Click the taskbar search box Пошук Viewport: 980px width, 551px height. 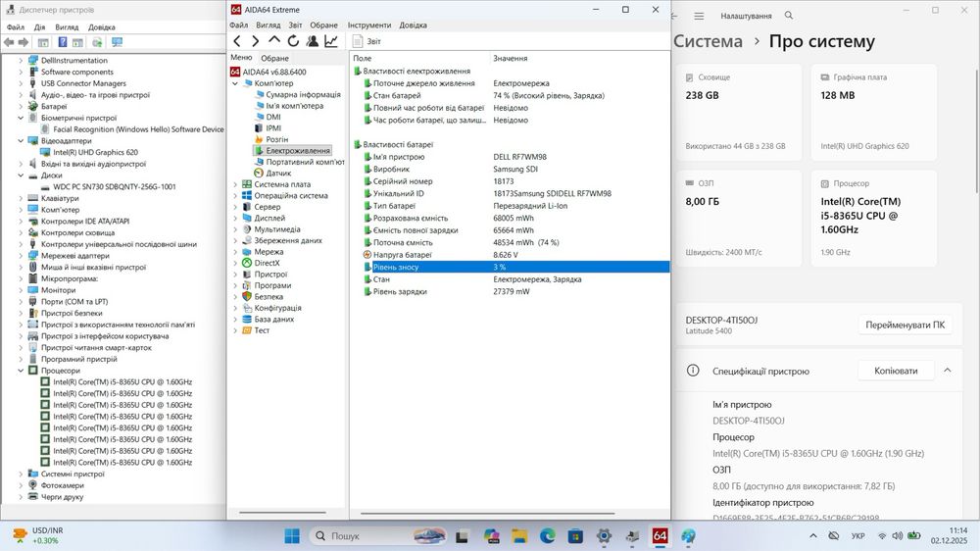[379, 536]
